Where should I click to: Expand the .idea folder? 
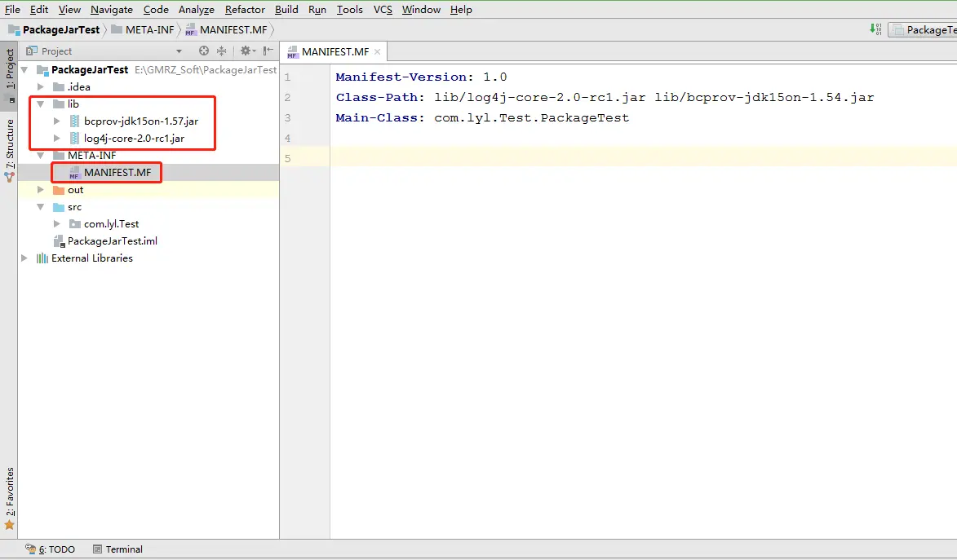(41, 86)
